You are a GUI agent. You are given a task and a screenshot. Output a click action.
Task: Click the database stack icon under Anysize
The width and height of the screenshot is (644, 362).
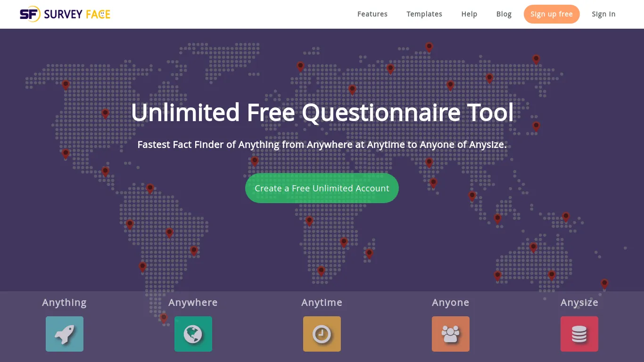579,334
